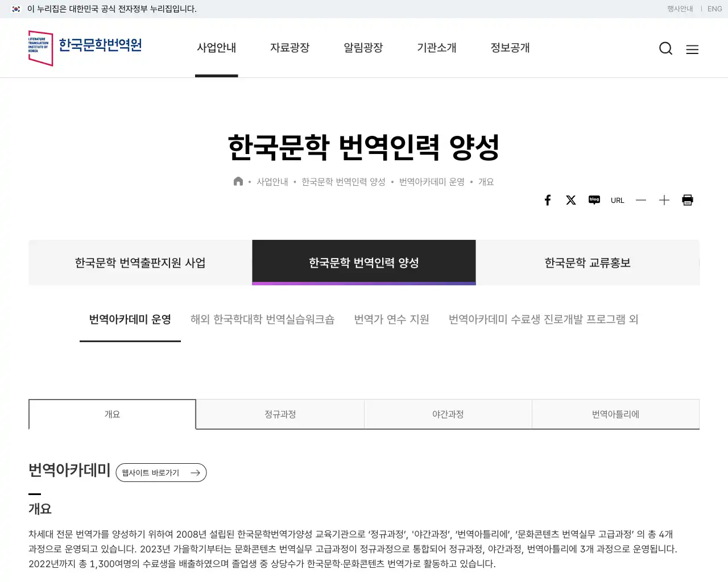Viewport: 728px width, 582px height.
Task: Open hamburger menu for full navigation
Action: 692,49
